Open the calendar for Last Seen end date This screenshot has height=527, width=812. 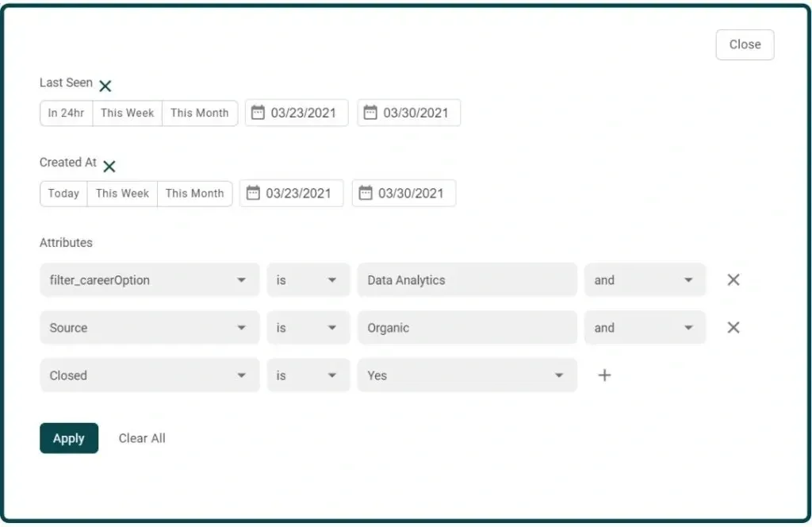coord(370,113)
